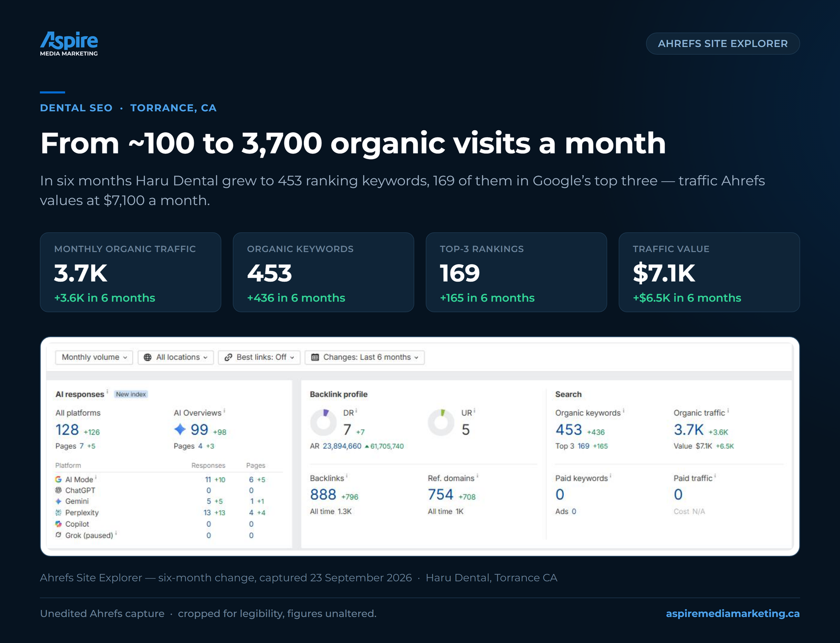Click the Backlinks count 888
The height and width of the screenshot is (643, 840).
[323, 495]
